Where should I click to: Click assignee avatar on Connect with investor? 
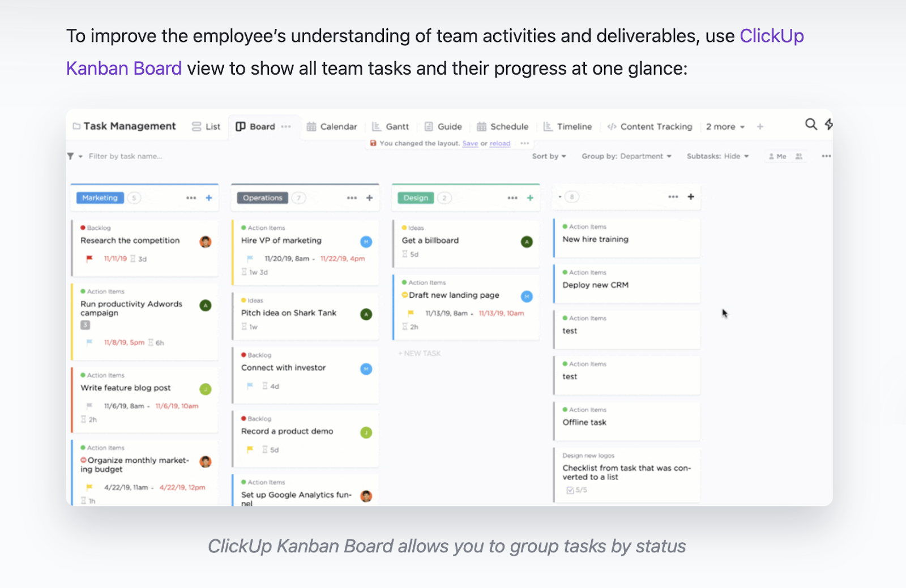pos(366,369)
